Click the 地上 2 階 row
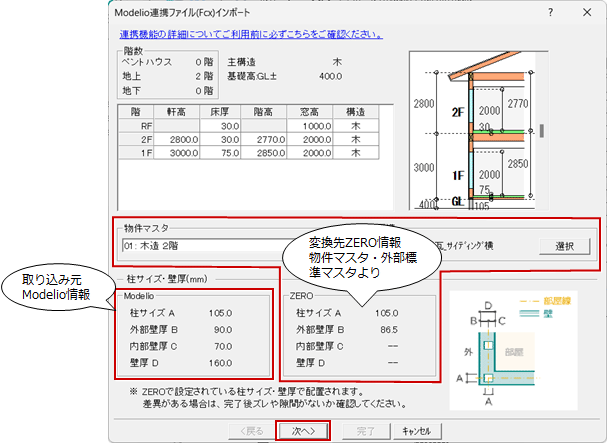Viewport: 607px width, 443px height. pos(167,76)
